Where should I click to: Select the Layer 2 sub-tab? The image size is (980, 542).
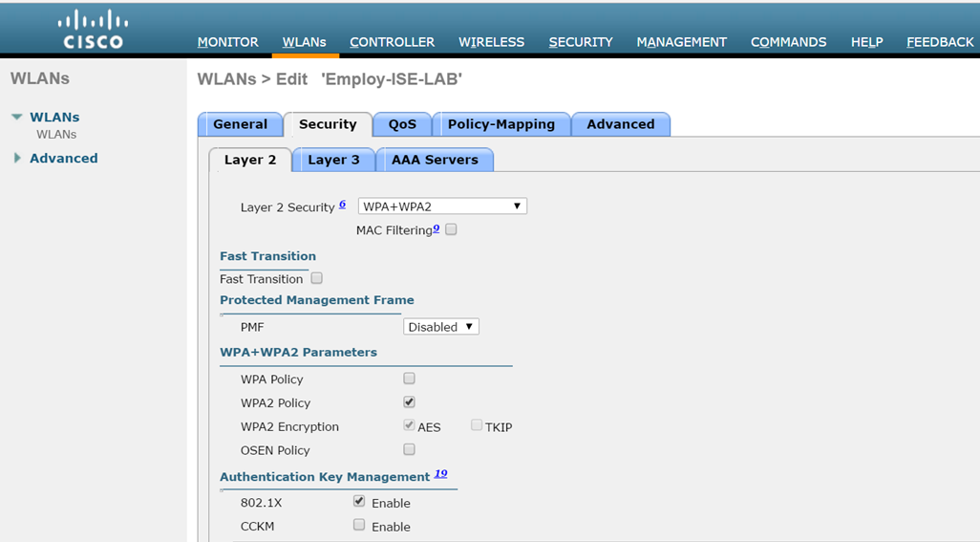[250, 160]
